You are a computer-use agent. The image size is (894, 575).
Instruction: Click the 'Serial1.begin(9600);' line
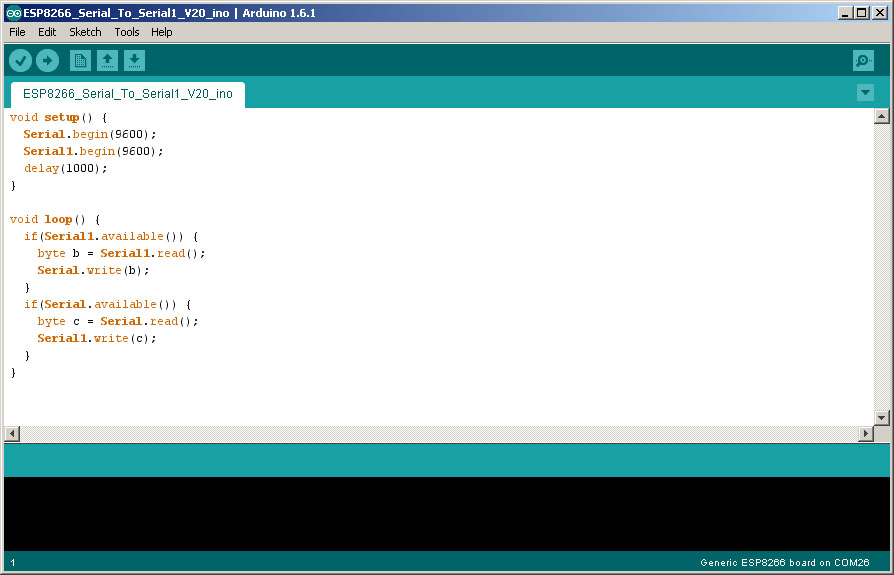[93, 152]
